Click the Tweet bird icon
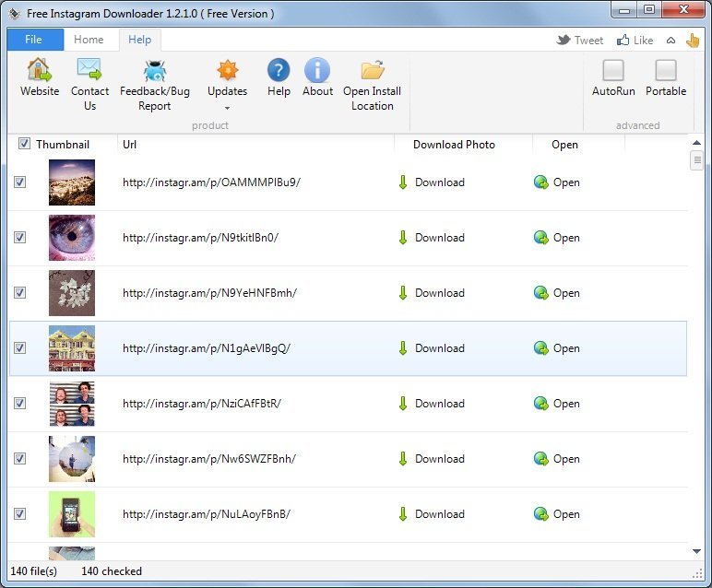Screen dimensions: 712x588 [x=564, y=40]
